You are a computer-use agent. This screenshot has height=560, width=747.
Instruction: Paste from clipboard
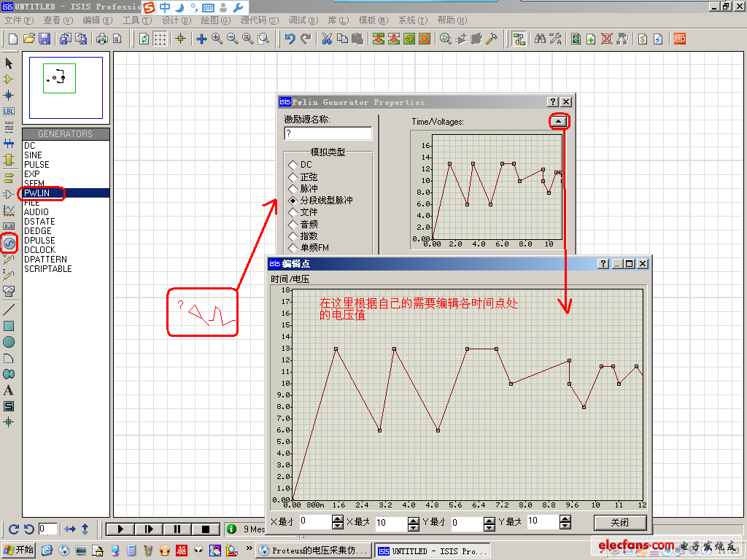pyautogui.click(x=357, y=39)
